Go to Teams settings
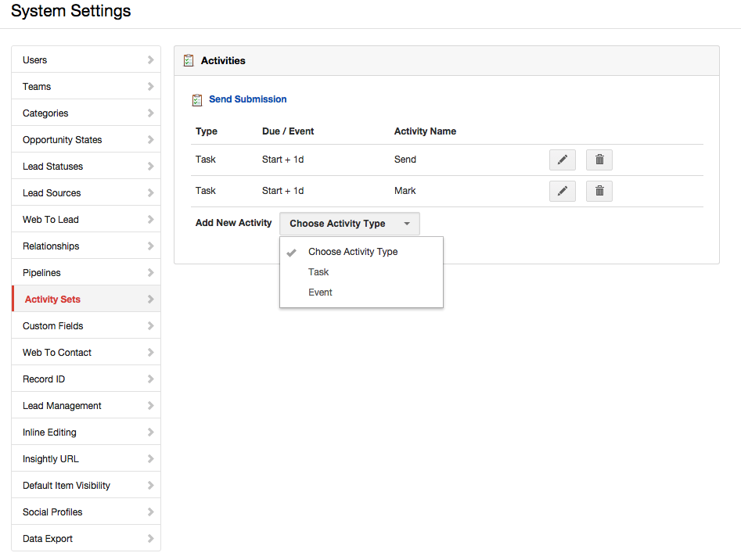 (37, 87)
